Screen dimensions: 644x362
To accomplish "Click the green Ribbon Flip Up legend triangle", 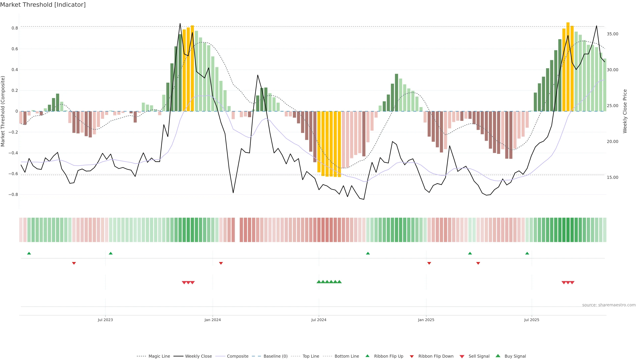I will [367, 356].
